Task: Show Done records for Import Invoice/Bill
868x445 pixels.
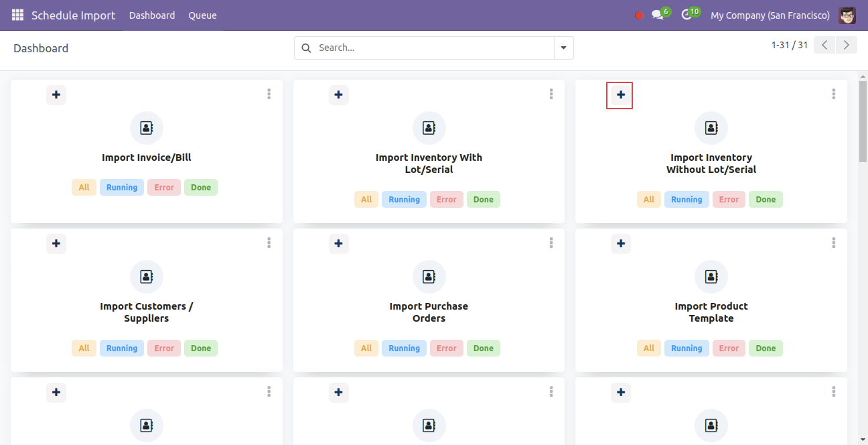Action: [201, 188]
